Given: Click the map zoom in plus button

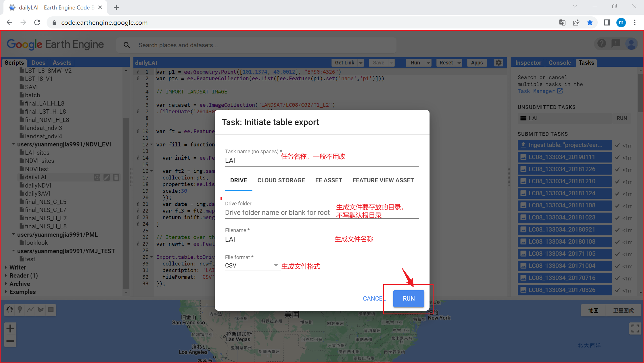Looking at the screenshot, I should tap(10, 328).
